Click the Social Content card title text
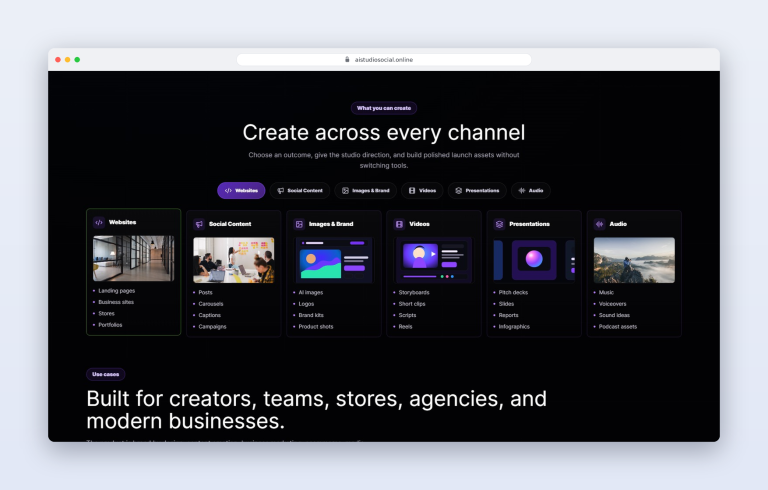768x490 pixels. pos(230,224)
